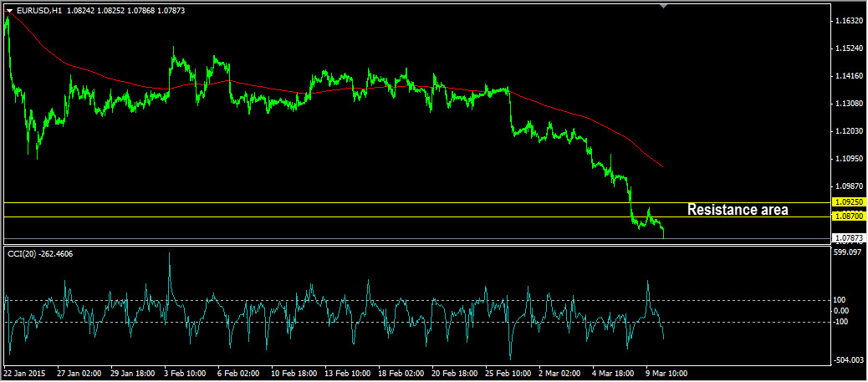The height and width of the screenshot is (382, 868).
Task: Click the 10 Feb 18:00 time label
Action: click(x=294, y=373)
